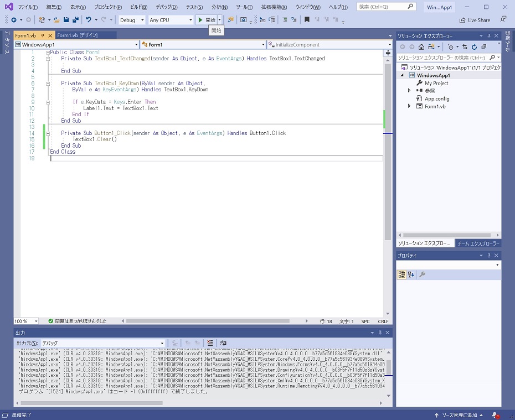Collapse the Button1_Click sub outline

click(x=48, y=133)
